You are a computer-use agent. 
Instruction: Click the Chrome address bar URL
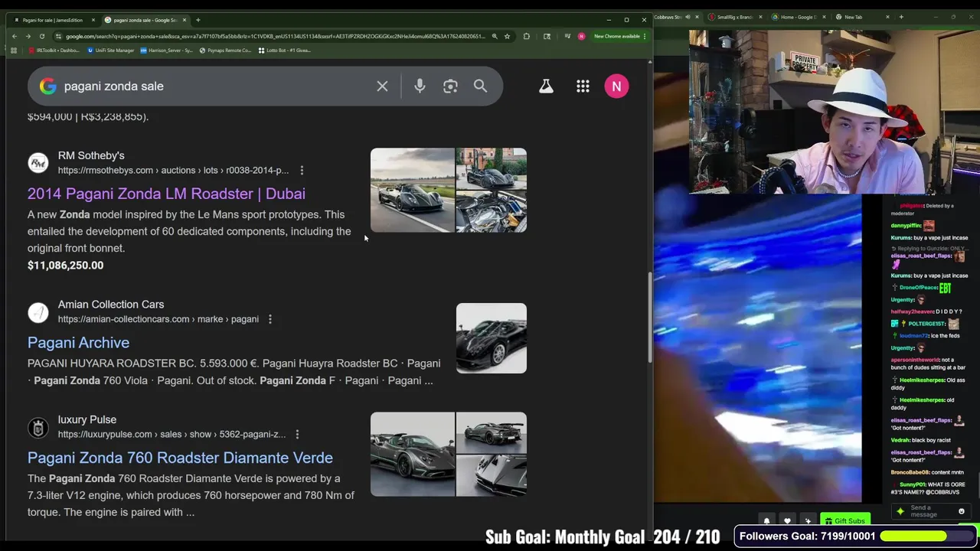(x=276, y=36)
